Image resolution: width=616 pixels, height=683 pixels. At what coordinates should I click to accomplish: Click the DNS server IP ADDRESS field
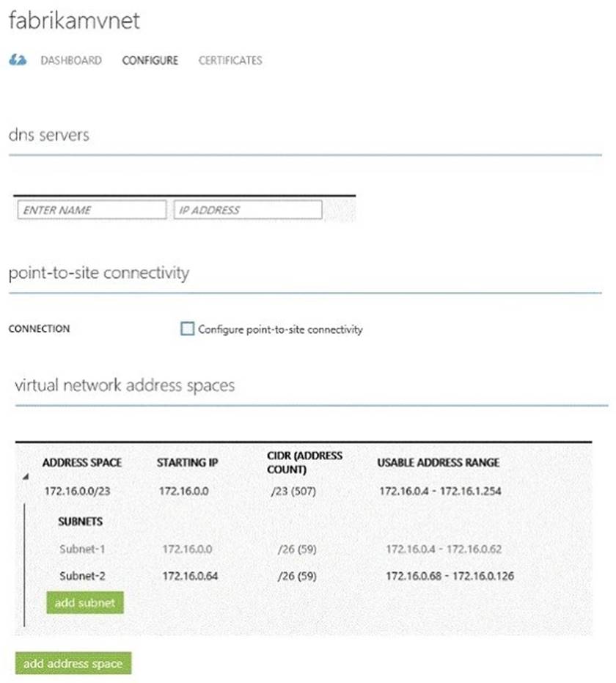(248, 210)
